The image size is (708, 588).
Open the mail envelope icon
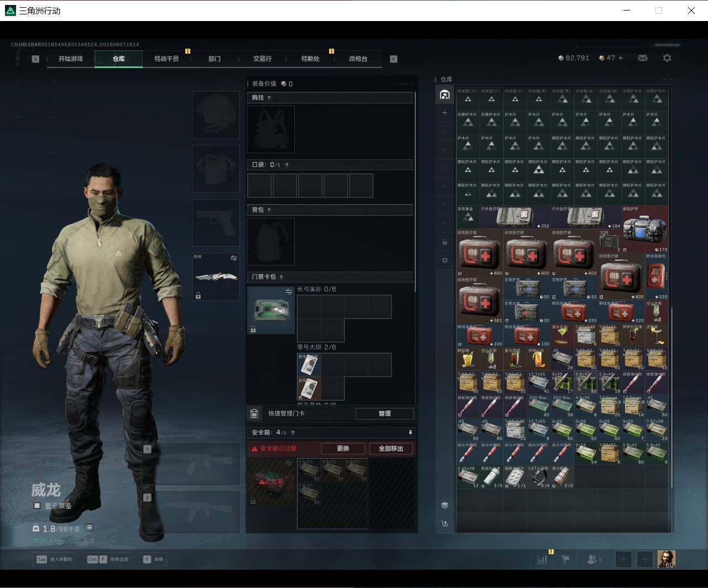tap(643, 58)
